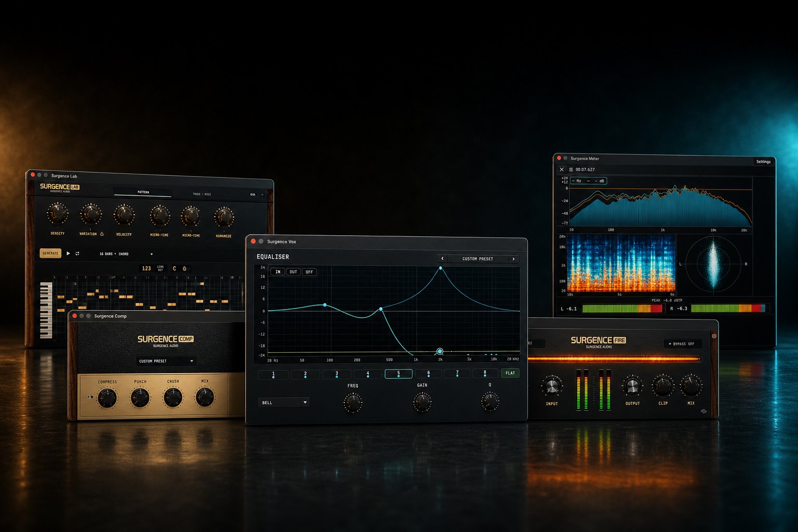This screenshot has height=532, width=798.
Task: Click the FLAT button in the equaliser
Action: (x=510, y=373)
